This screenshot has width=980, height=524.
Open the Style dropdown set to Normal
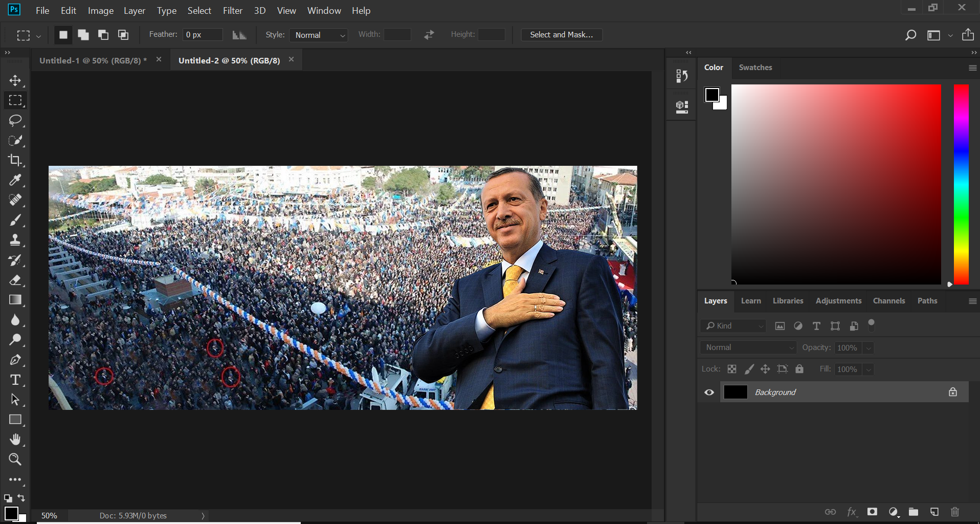(319, 35)
